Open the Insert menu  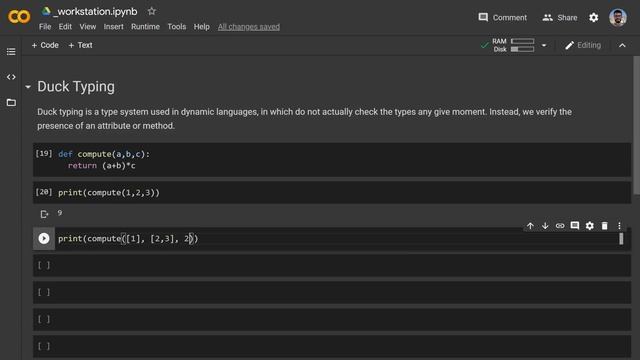point(113,27)
